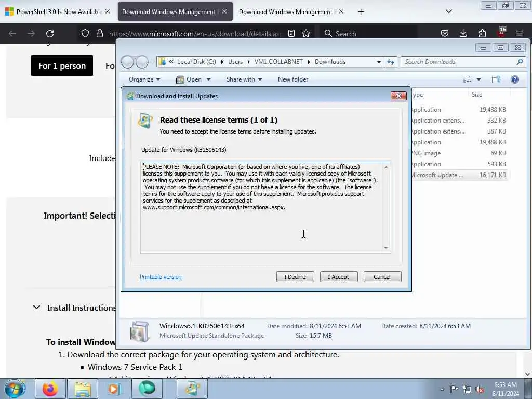
Task: Click the extension icon with badge 16
Action: coord(501,32)
